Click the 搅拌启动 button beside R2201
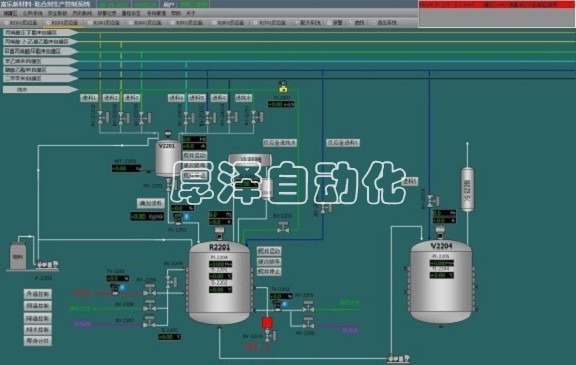 (269, 252)
